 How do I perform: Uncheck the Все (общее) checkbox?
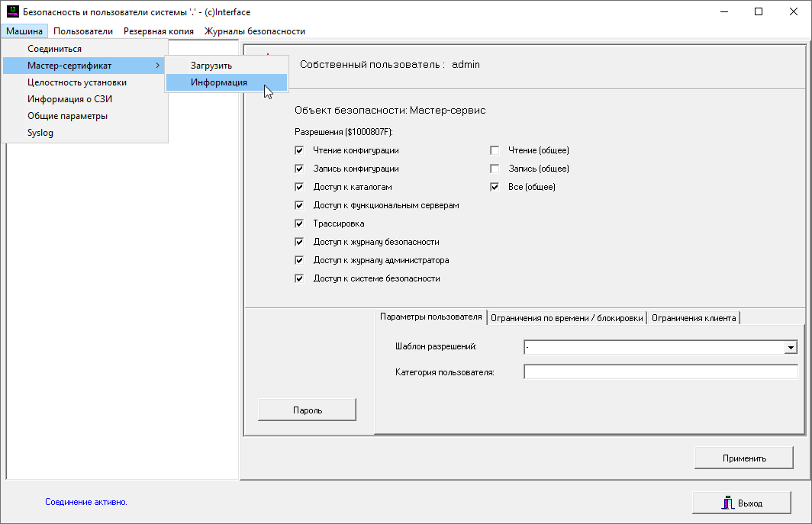tap(495, 187)
